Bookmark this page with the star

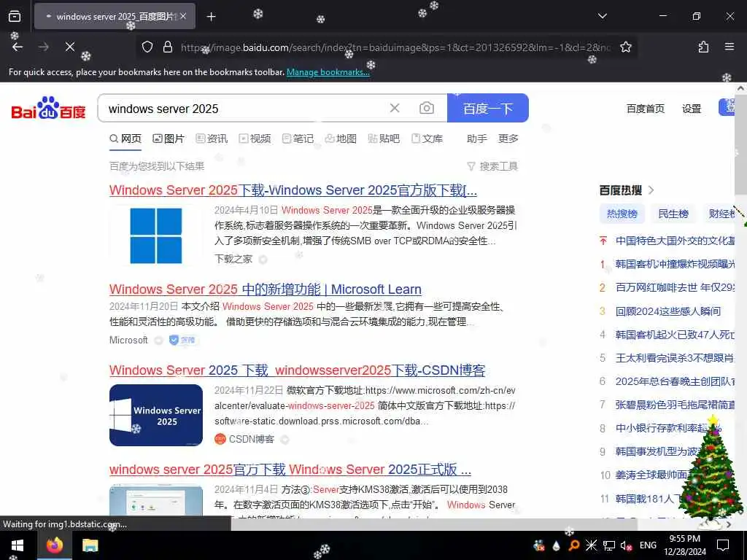[625, 47]
